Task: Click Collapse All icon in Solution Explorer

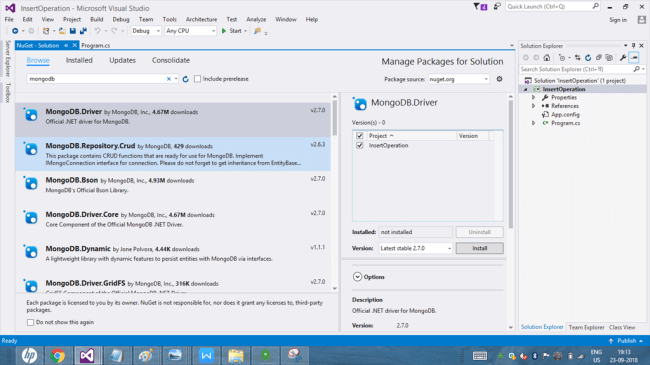Action: click(599, 58)
